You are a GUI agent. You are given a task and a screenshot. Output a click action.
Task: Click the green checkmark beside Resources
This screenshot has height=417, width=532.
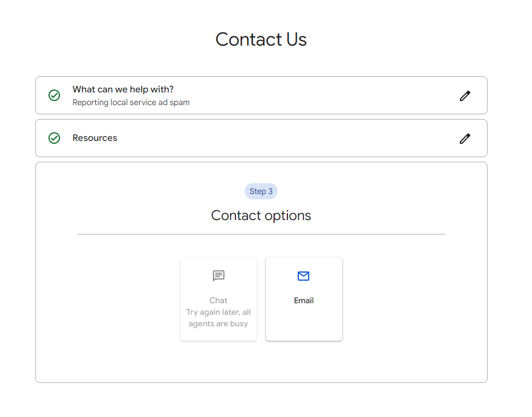(x=54, y=138)
